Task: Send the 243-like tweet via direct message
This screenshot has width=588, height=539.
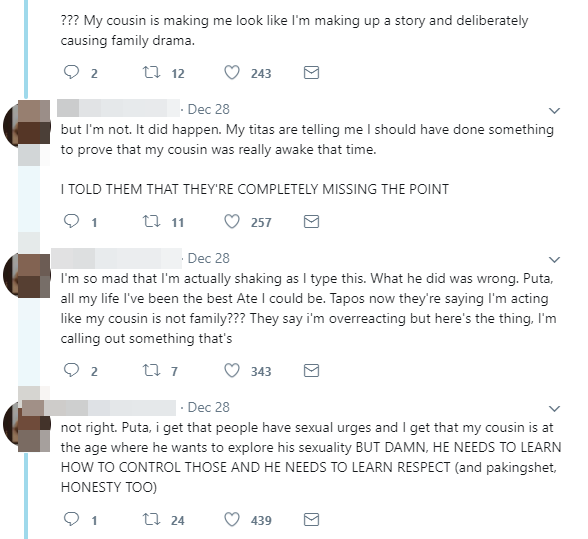Action: click(x=311, y=72)
